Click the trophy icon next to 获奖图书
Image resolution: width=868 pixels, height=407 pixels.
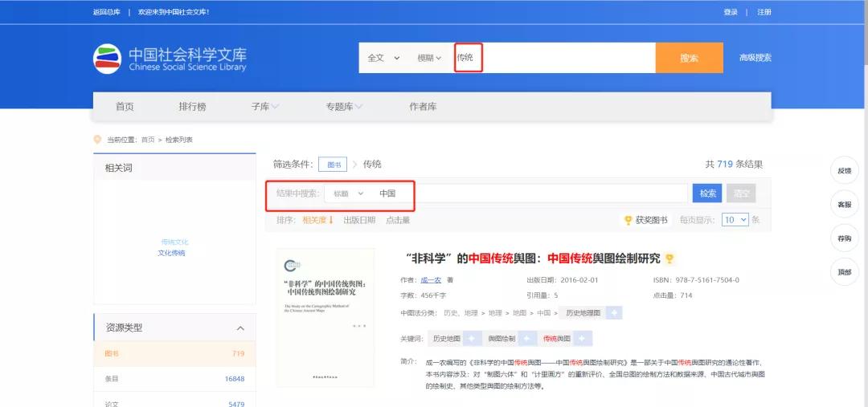(628, 220)
